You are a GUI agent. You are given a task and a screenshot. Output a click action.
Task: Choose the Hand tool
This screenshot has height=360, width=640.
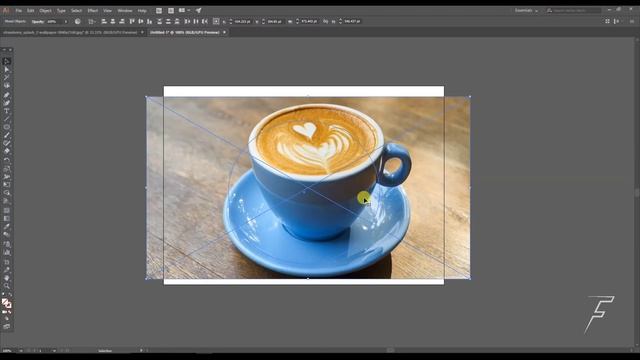pyautogui.click(x=7, y=278)
